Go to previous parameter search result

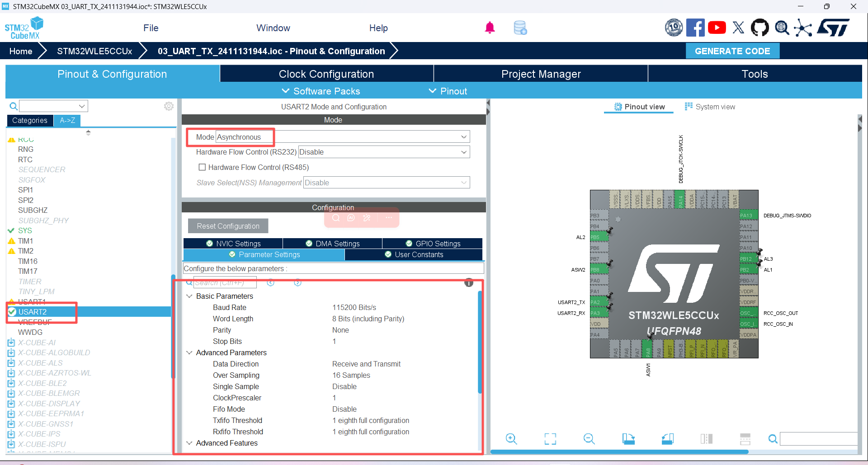coord(271,282)
